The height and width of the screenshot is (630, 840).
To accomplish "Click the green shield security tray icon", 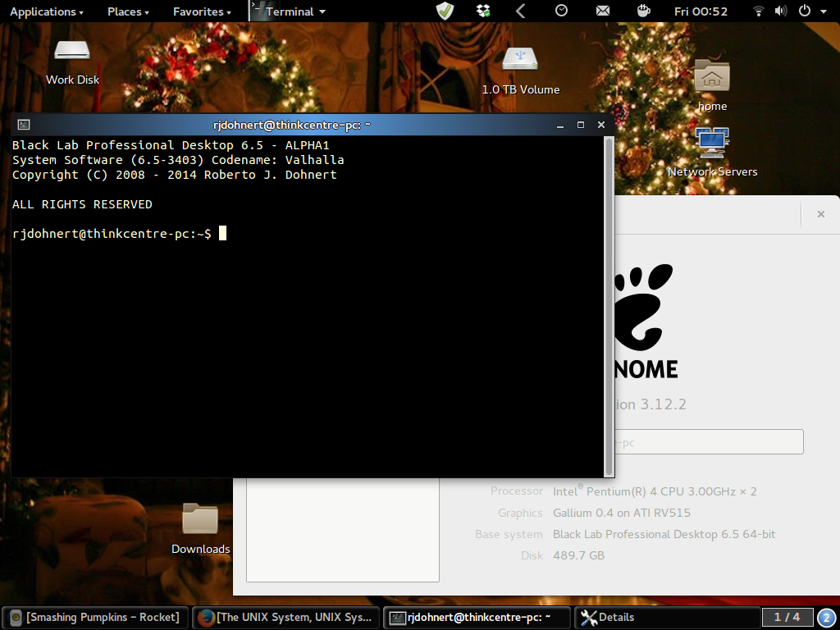I will [445, 11].
